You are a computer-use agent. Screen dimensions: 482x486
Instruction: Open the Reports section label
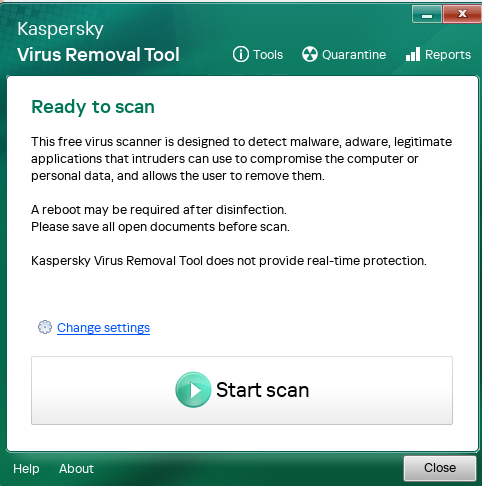(x=448, y=55)
